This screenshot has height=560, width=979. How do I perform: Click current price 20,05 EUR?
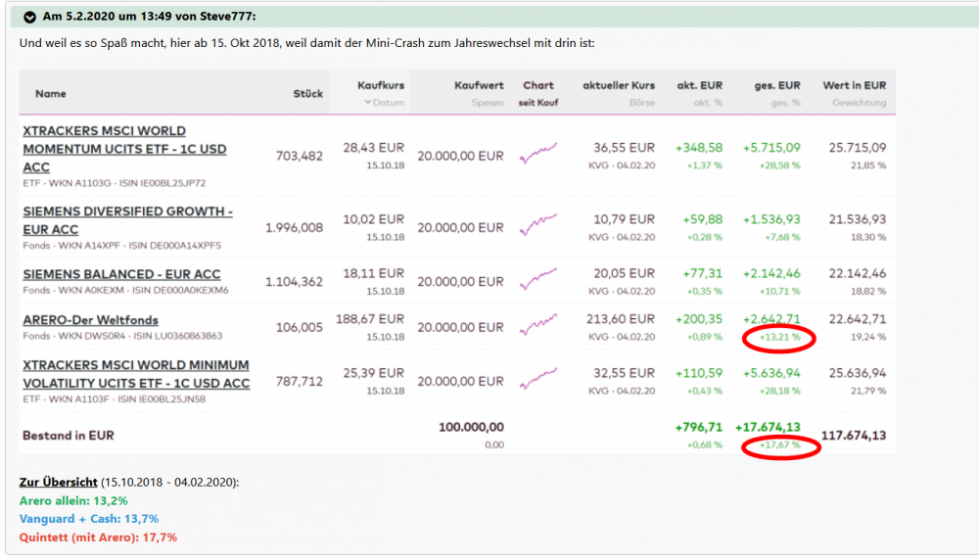click(624, 273)
